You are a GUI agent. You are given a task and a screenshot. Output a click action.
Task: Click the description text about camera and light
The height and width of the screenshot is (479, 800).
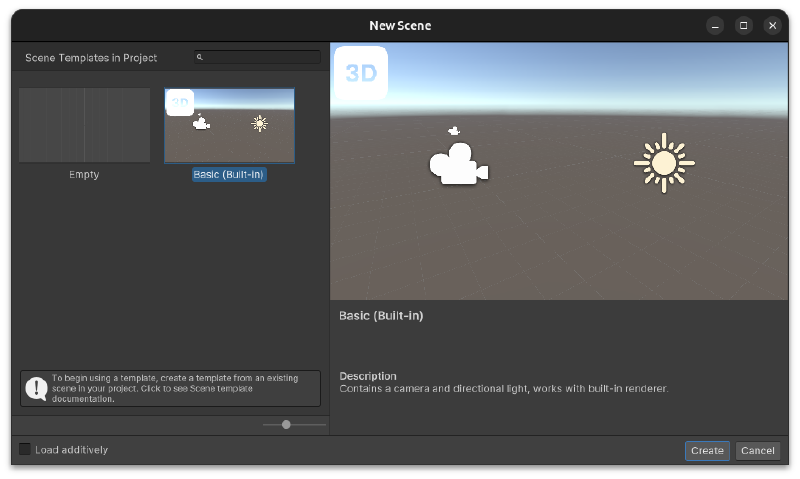tap(504, 389)
